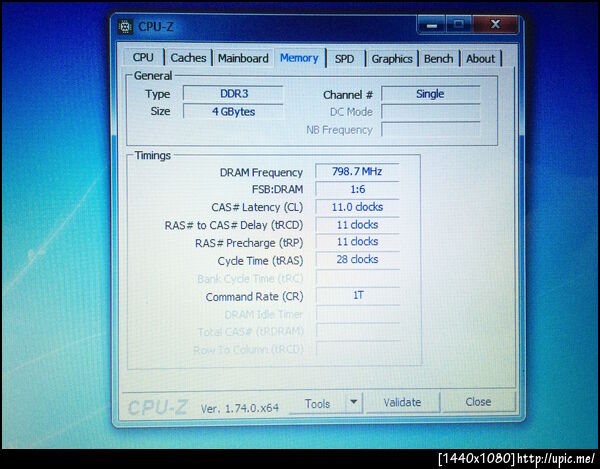Go to the Bench tab
Screen dimensions: 600x469
439,59
